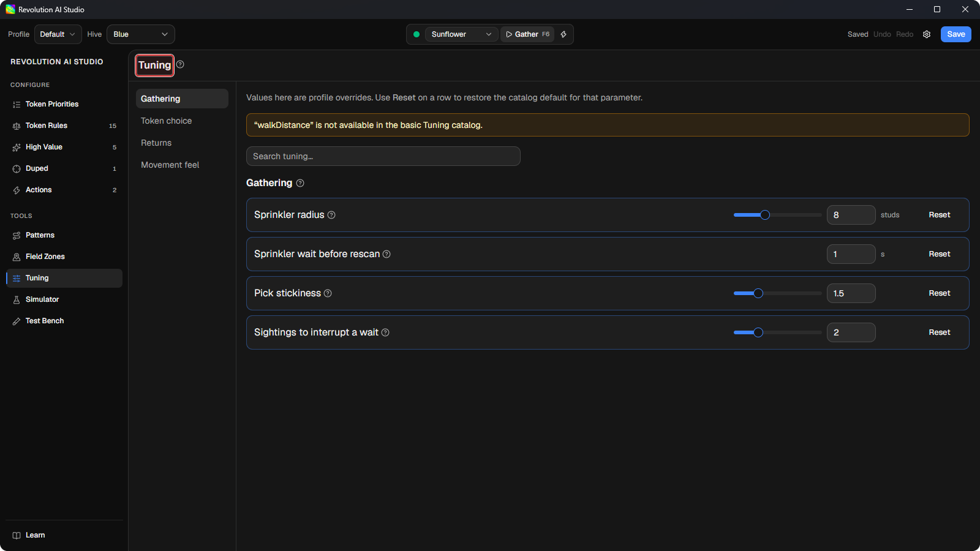Click the Pick stickiness value field

pyautogui.click(x=851, y=293)
